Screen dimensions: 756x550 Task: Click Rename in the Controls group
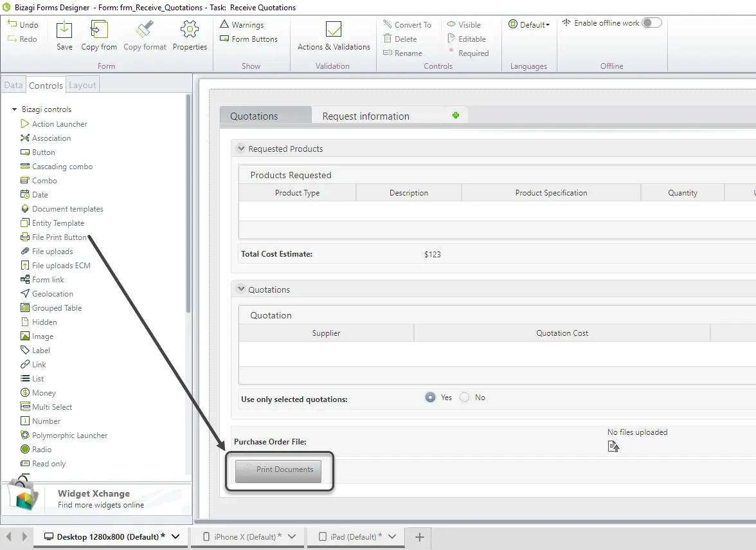point(402,53)
